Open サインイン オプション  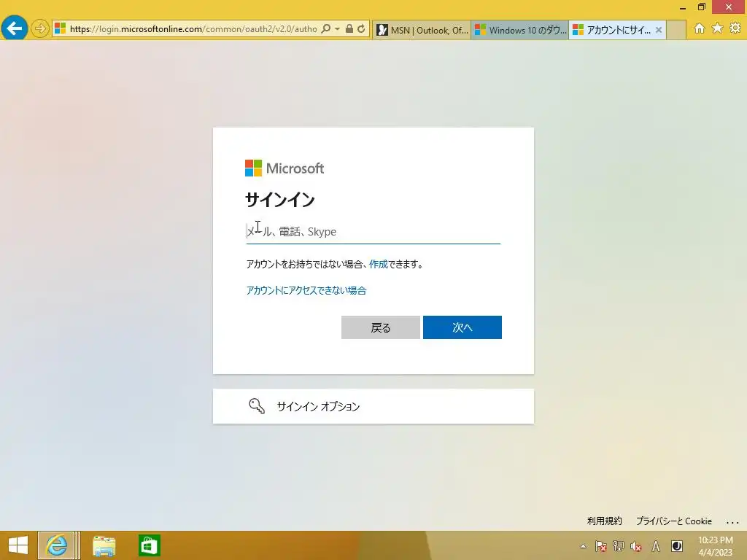click(x=373, y=406)
